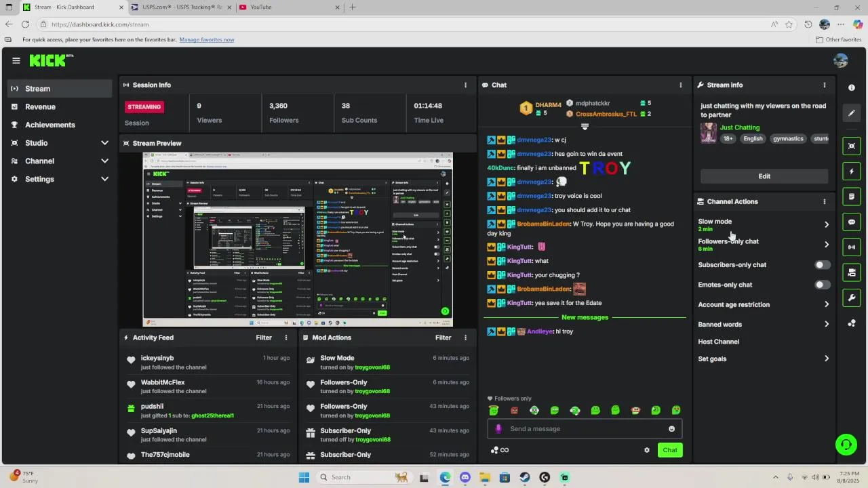
Task: Click the ghost25thereal1 username in Activity Feed
Action: pyautogui.click(x=212, y=415)
